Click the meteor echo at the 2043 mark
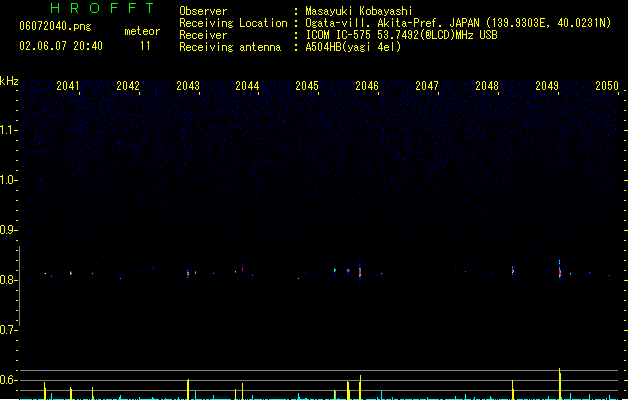 click(x=188, y=274)
